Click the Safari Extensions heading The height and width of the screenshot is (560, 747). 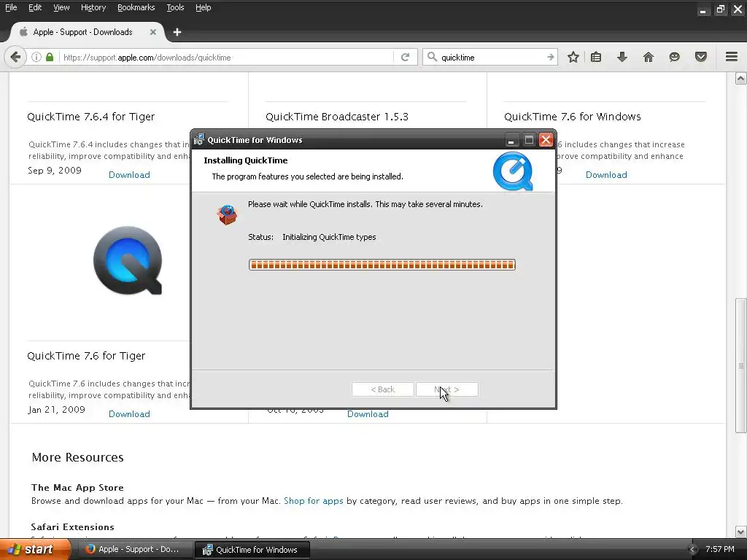72,527
